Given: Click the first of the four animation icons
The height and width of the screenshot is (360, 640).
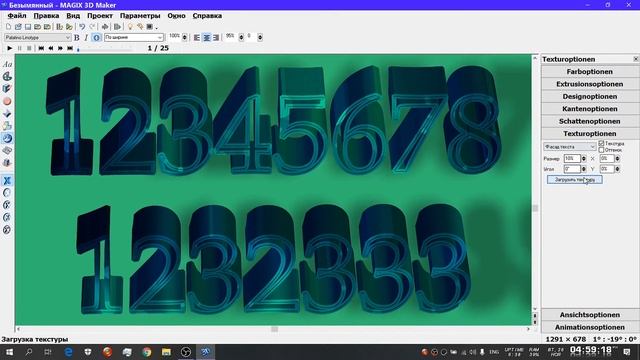Looking at the screenshot, I should (x=7, y=193).
